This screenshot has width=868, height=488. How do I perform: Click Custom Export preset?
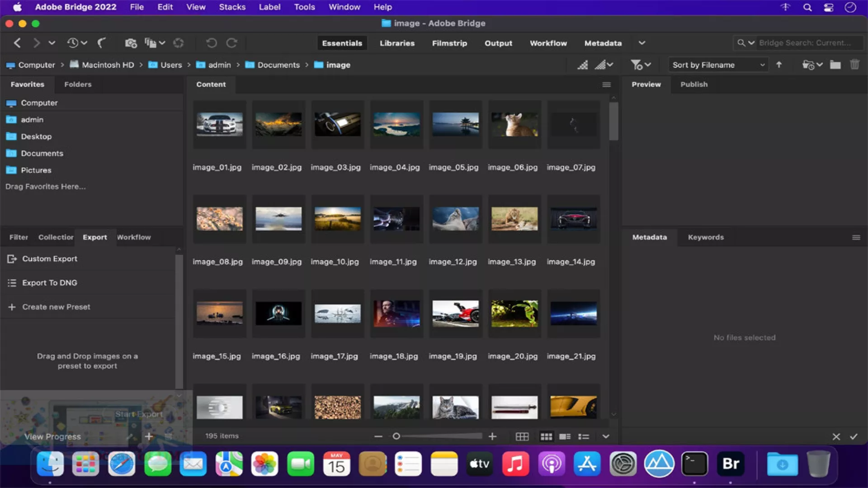point(50,258)
